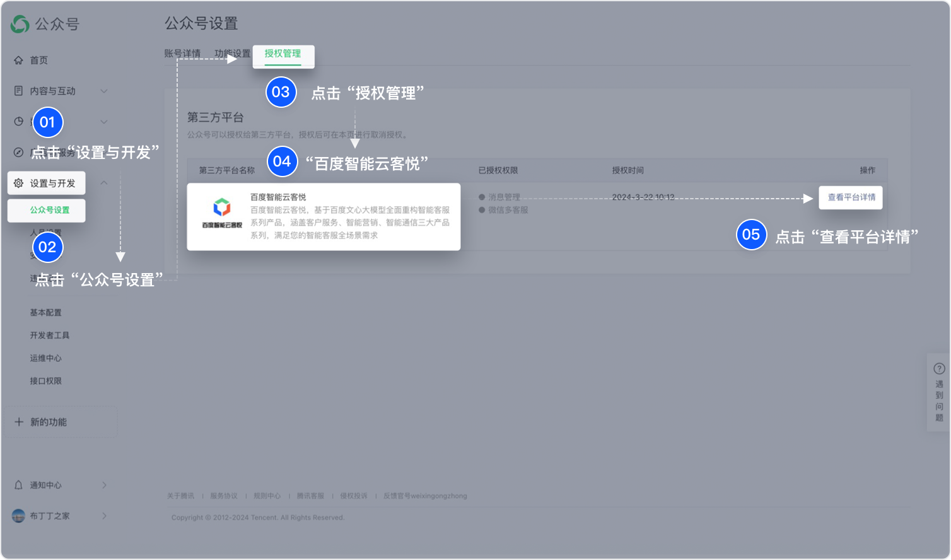Click the gear icon beside 设置与开发
The width and height of the screenshot is (951, 560).
(18, 183)
